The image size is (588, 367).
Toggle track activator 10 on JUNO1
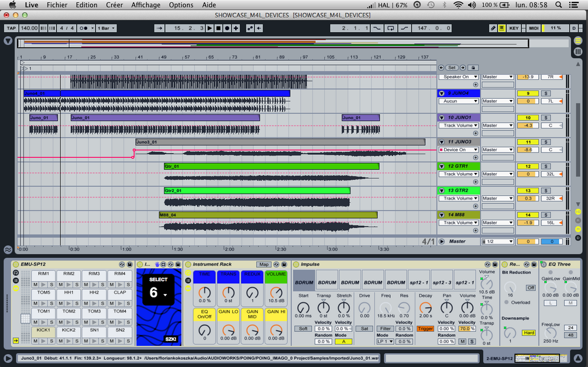pyautogui.click(x=528, y=117)
